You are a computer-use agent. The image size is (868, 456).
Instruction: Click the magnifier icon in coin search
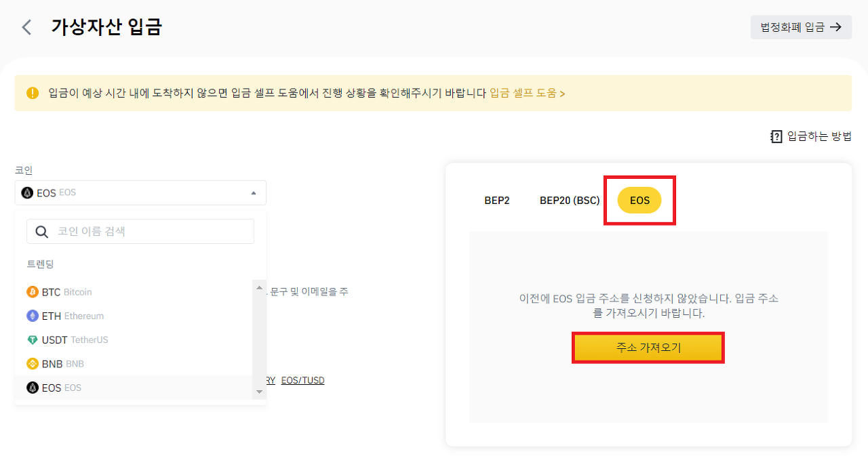click(41, 231)
